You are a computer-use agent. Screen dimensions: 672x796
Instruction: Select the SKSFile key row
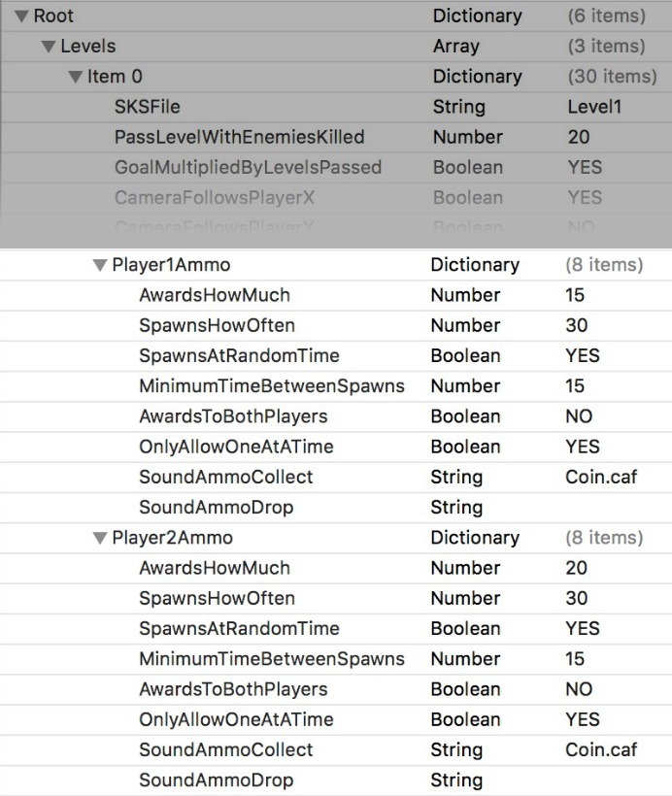pyautogui.click(x=147, y=107)
